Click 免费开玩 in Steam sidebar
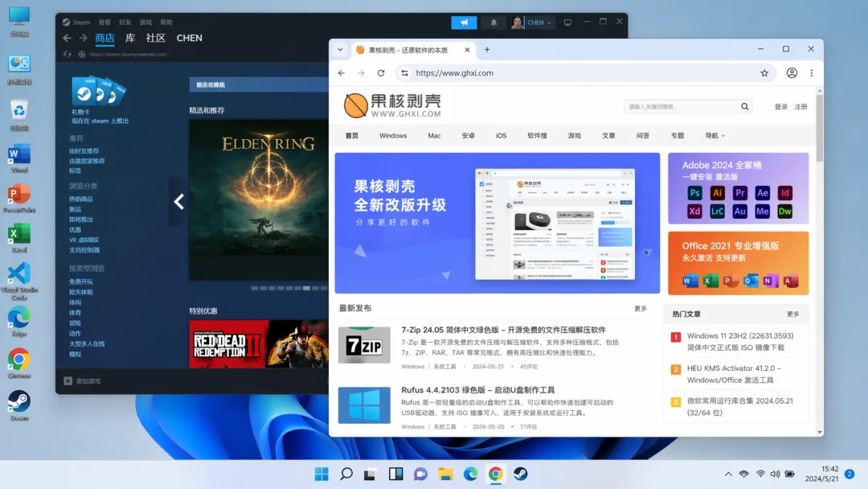This screenshot has height=489, width=868. tap(81, 281)
